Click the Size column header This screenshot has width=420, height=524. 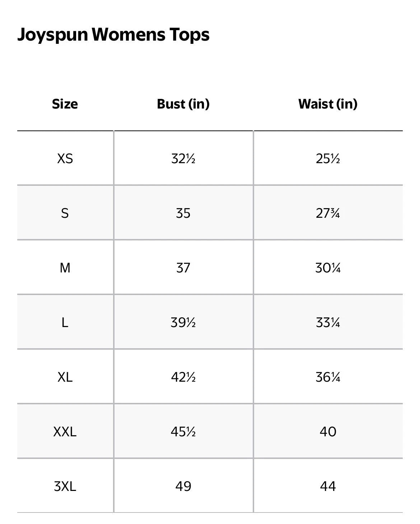tap(65, 104)
